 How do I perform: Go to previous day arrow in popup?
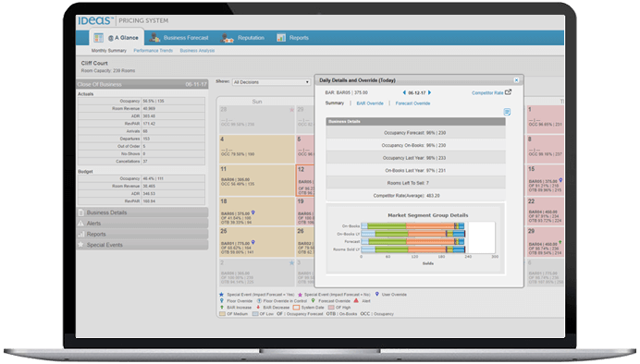pos(404,92)
